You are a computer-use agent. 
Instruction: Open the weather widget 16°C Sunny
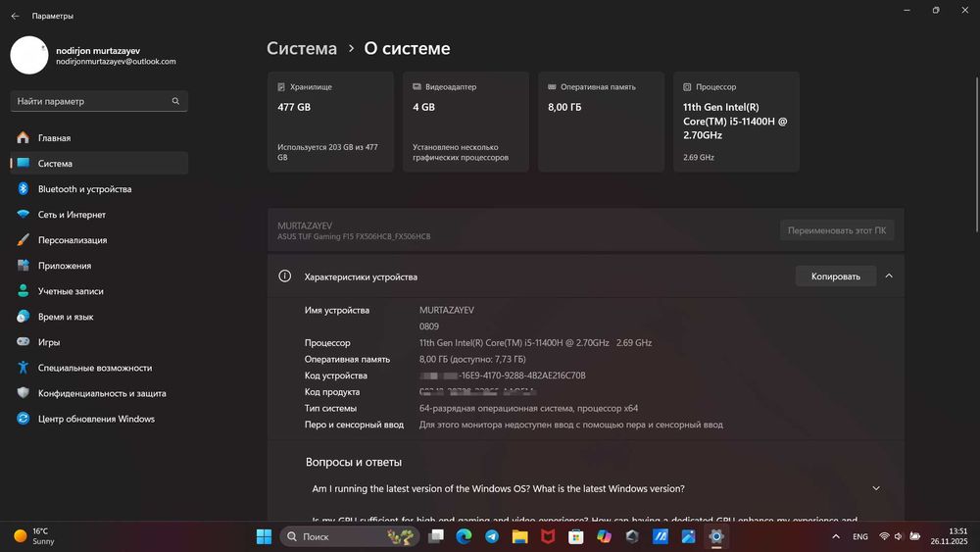click(34, 536)
